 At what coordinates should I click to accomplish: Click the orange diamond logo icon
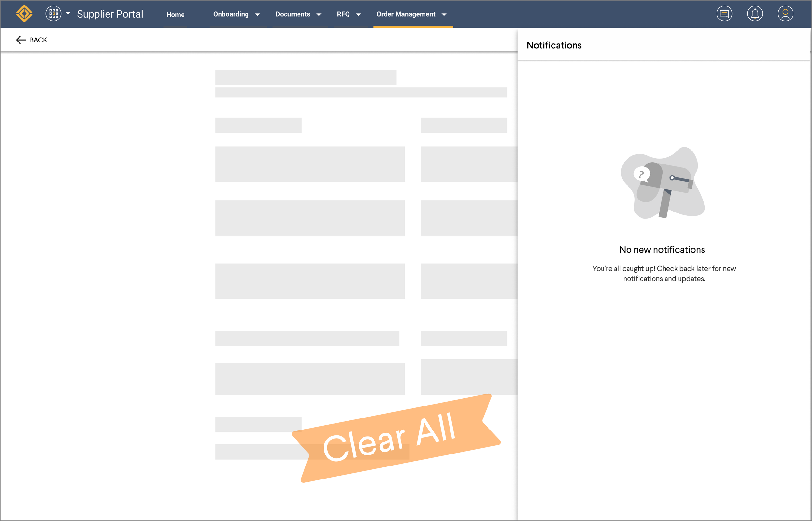click(24, 14)
